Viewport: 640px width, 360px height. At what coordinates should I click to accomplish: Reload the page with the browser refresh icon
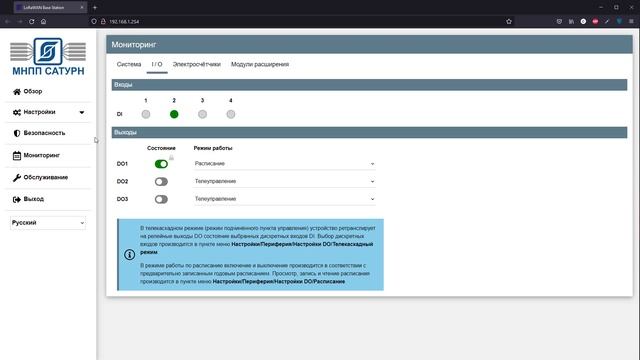point(31,21)
